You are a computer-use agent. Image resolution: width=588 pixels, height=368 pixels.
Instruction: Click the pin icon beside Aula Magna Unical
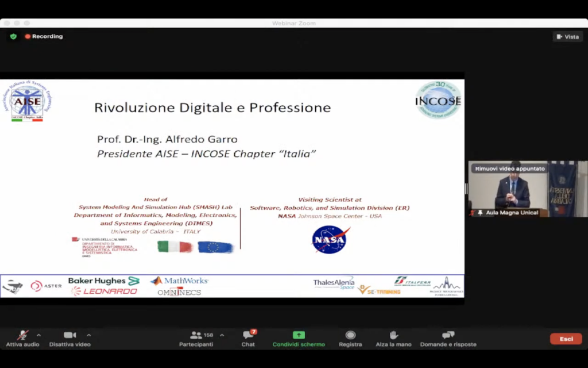coord(480,213)
